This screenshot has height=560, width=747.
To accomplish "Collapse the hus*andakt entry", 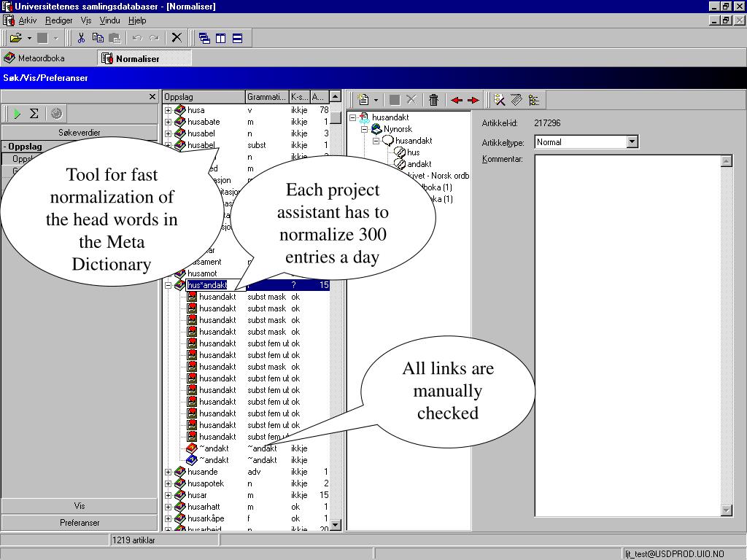I will [x=169, y=285].
